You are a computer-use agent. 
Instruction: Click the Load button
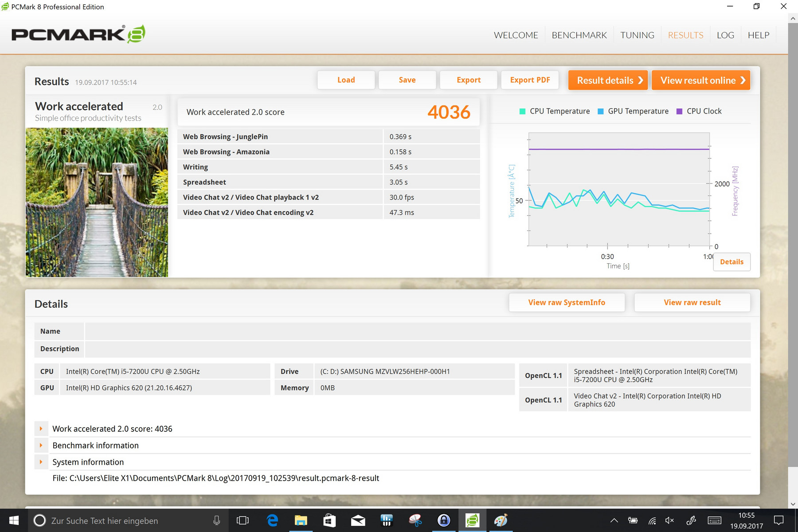click(x=346, y=80)
